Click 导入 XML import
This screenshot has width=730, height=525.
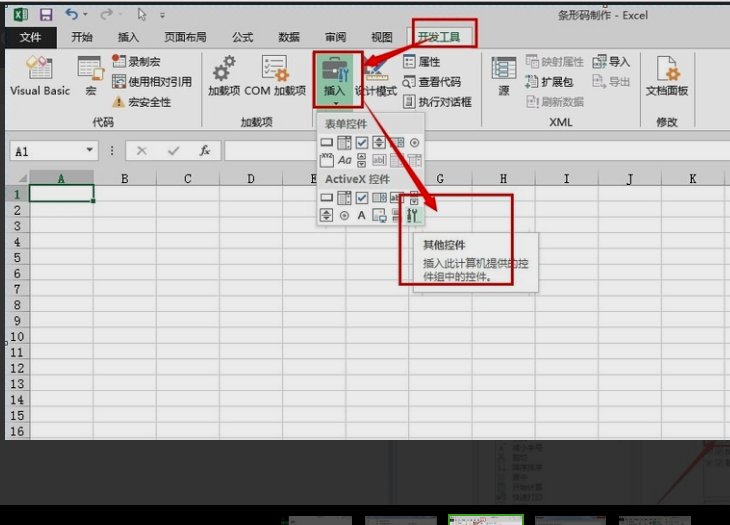(611, 61)
